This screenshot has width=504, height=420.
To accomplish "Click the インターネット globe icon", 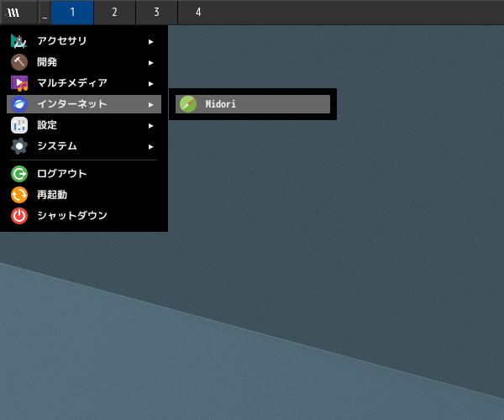I will [x=19, y=104].
